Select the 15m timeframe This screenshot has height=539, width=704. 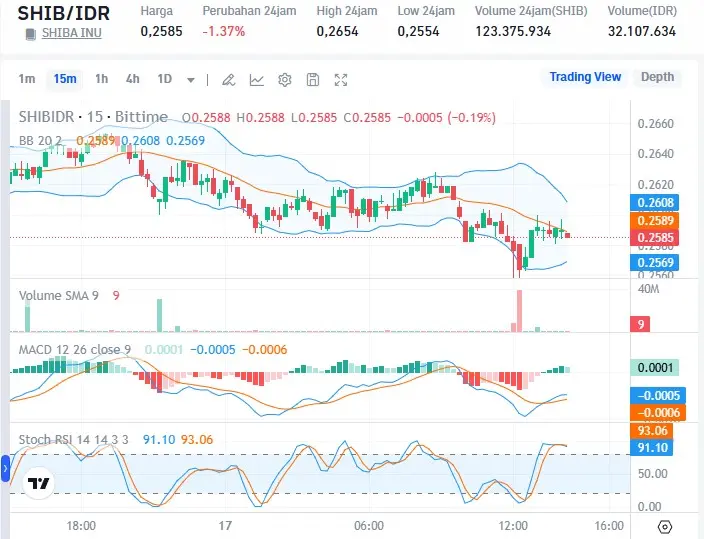65,79
